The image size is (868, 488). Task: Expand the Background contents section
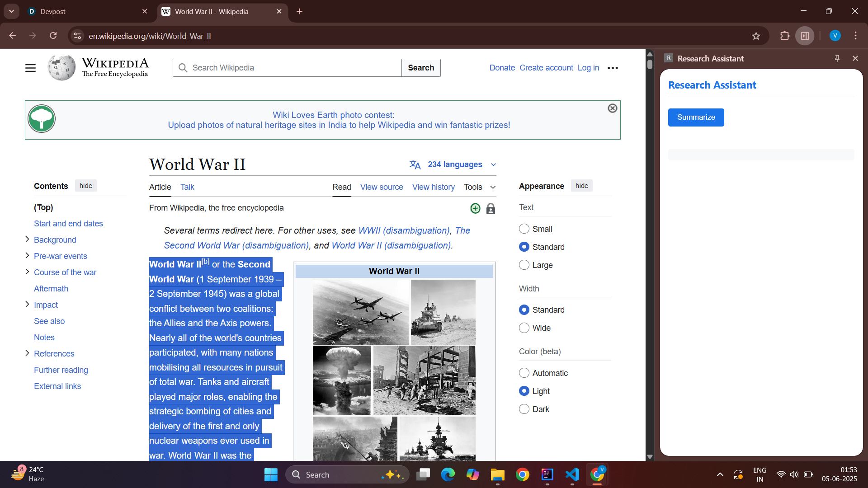point(27,239)
